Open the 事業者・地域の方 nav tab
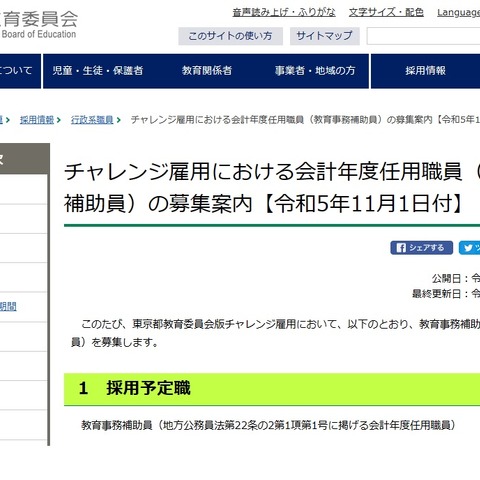This screenshot has width=480, height=480. (x=315, y=71)
